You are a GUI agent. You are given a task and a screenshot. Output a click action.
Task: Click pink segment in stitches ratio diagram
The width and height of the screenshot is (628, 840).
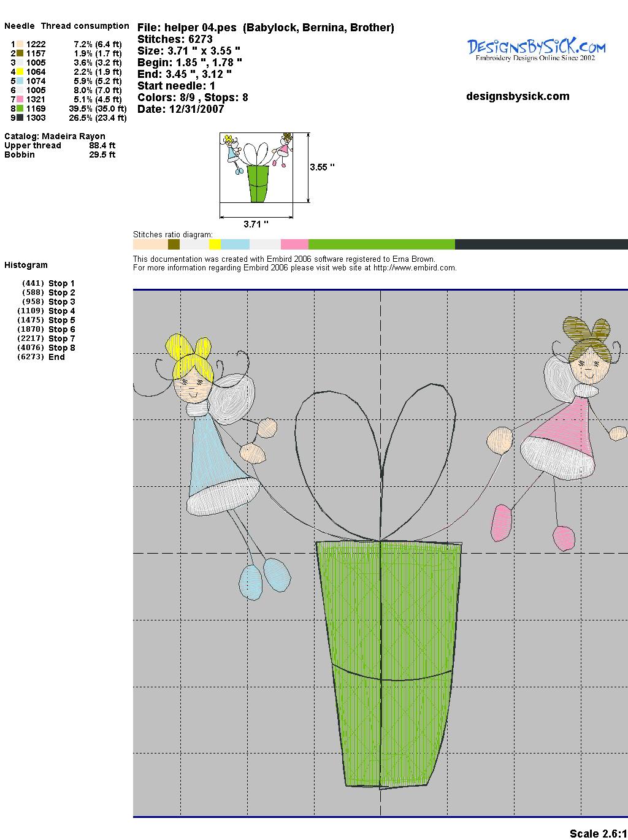[x=294, y=245]
